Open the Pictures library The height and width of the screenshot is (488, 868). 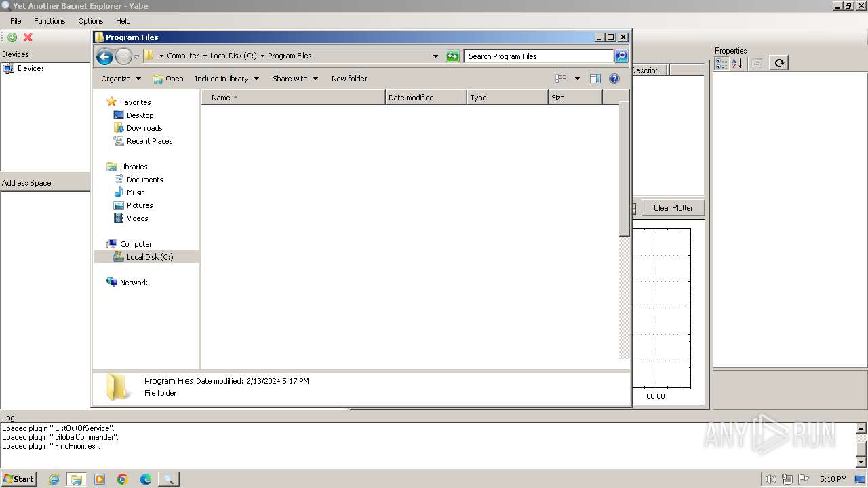(x=140, y=205)
